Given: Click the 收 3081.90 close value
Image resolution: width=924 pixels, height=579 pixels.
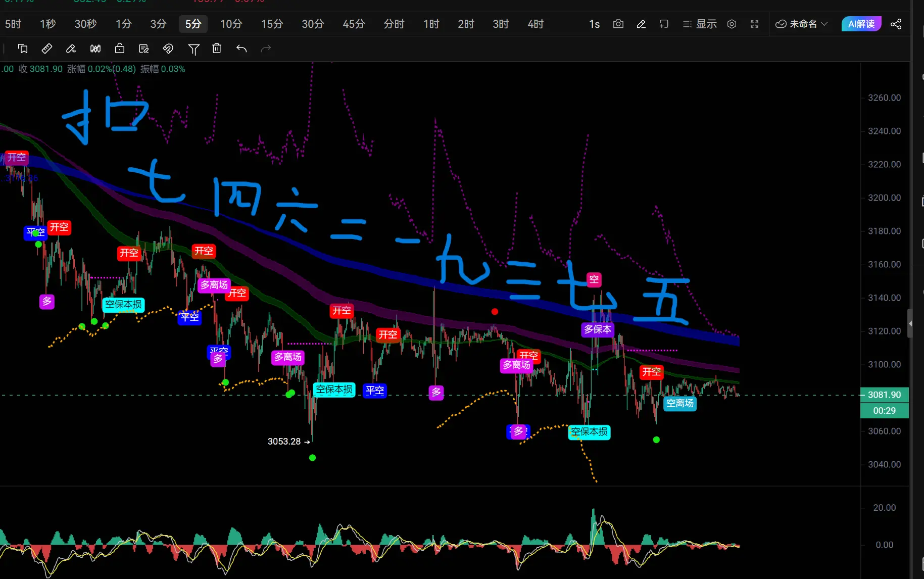Looking at the screenshot, I should pos(40,69).
